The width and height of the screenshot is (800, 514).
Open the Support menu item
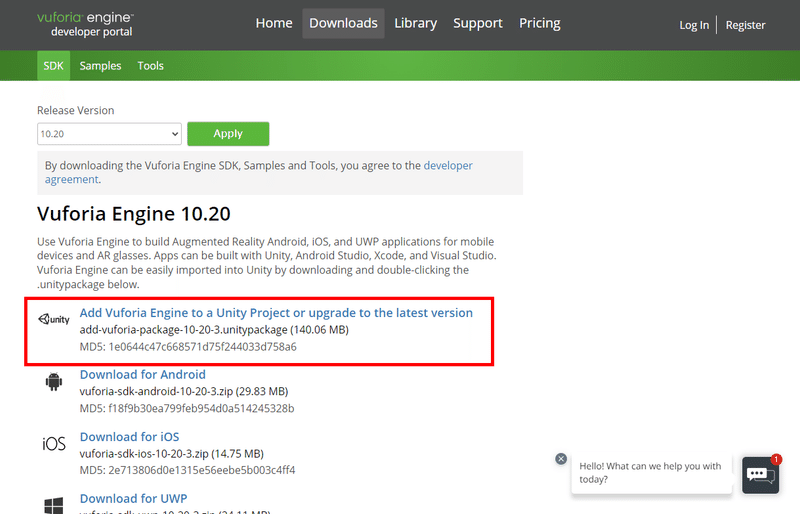(478, 23)
